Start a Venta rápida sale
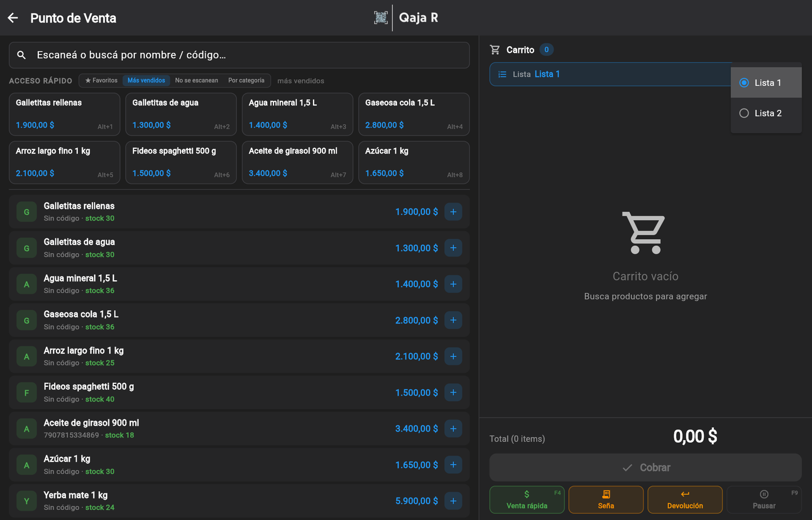The height and width of the screenshot is (520, 812). tap(527, 500)
